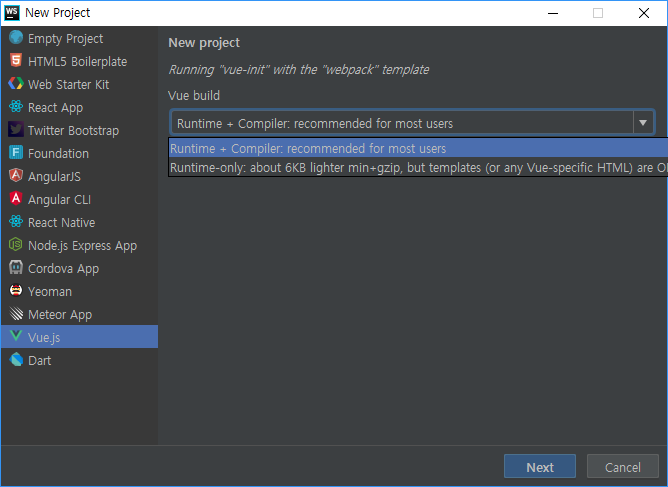Image resolution: width=668 pixels, height=487 pixels.
Task: Select Runtime + Compiler option in popup list
Action: [418, 148]
